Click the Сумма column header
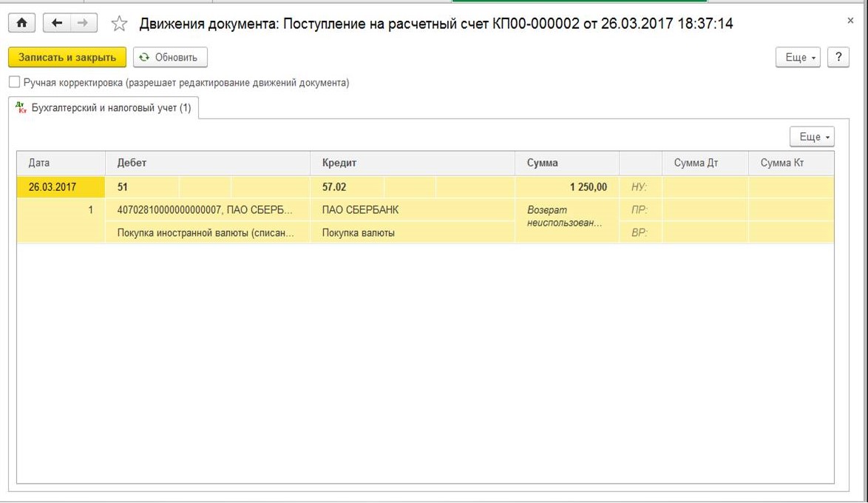The width and height of the screenshot is (868, 503). tap(566, 163)
